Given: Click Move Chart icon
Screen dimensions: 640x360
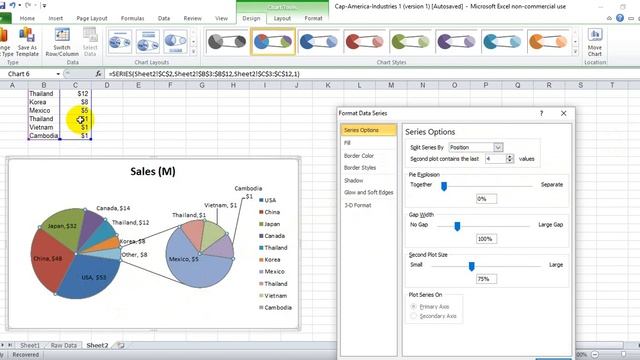Looking at the screenshot, I should (x=595, y=42).
